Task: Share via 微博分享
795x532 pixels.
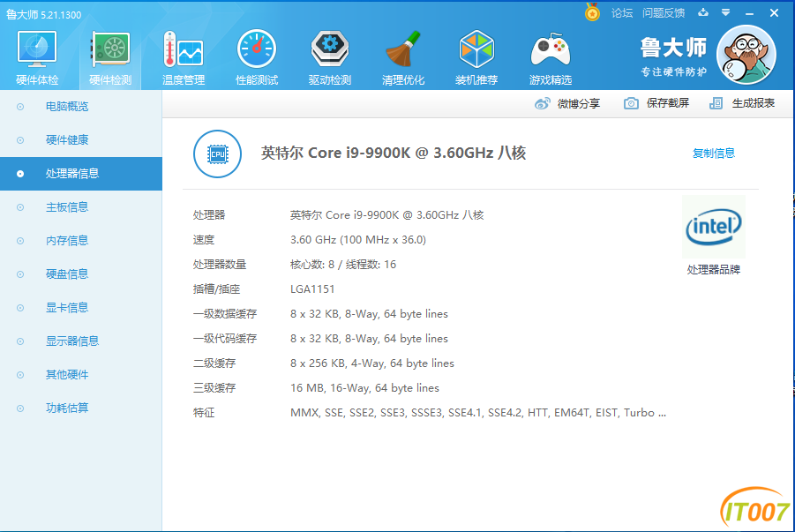Action: [x=567, y=103]
